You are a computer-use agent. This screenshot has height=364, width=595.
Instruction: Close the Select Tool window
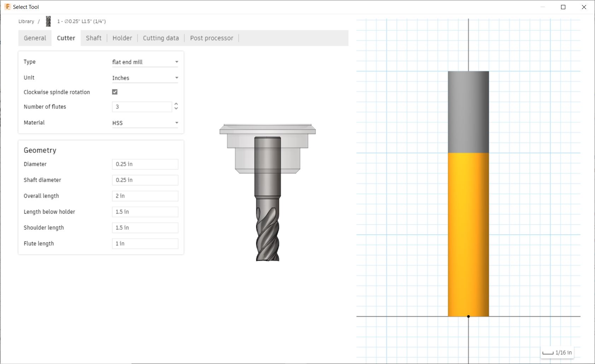point(584,7)
